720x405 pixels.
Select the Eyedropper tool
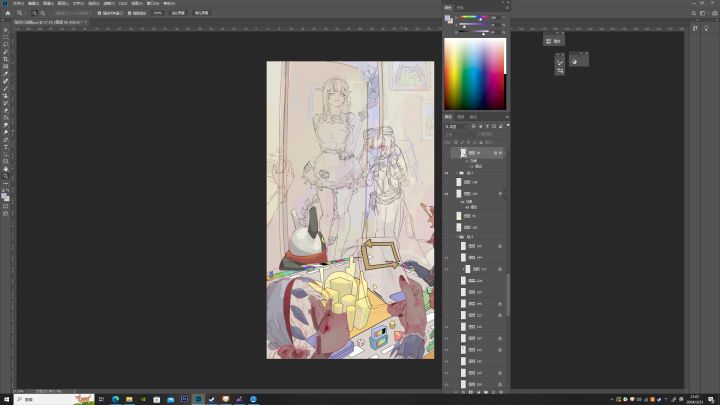pos(5,74)
